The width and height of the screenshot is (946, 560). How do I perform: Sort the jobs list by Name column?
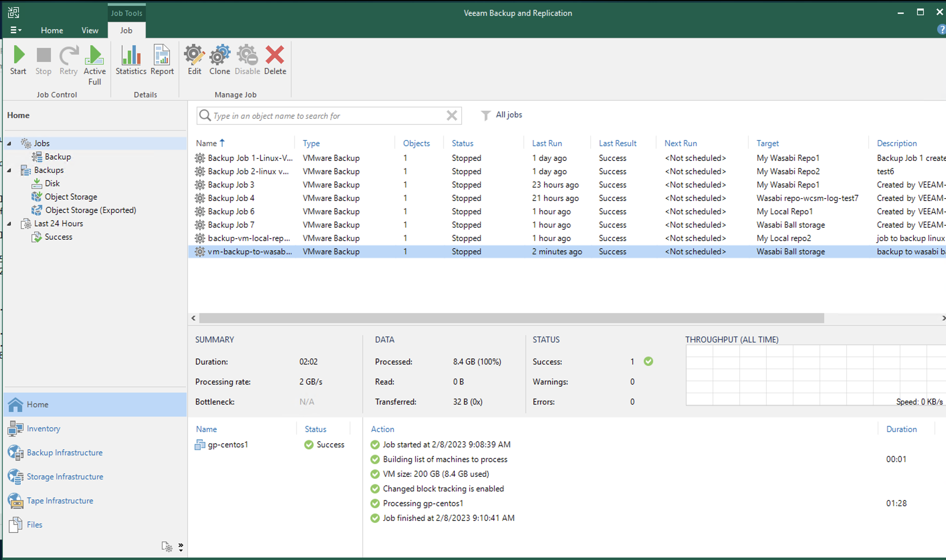coord(210,143)
